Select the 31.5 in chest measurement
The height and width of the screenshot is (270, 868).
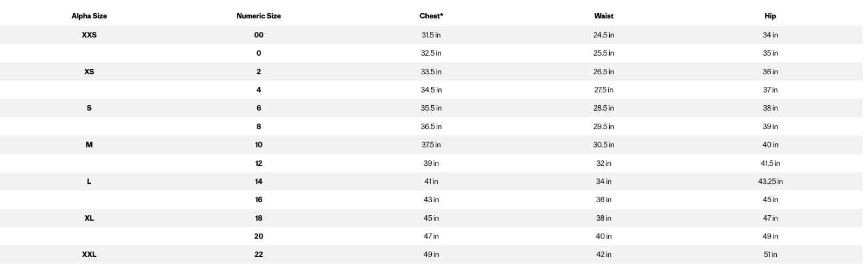[x=431, y=35]
